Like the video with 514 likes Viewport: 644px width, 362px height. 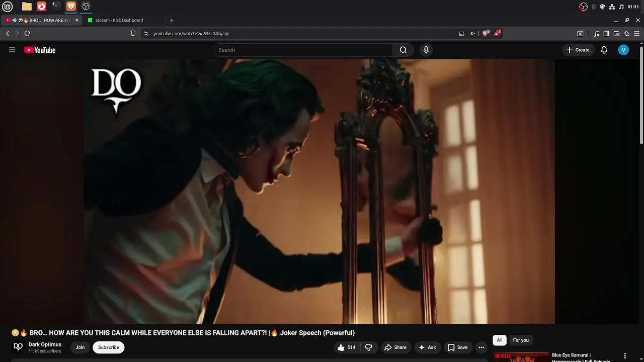click(x=347, y=347)
